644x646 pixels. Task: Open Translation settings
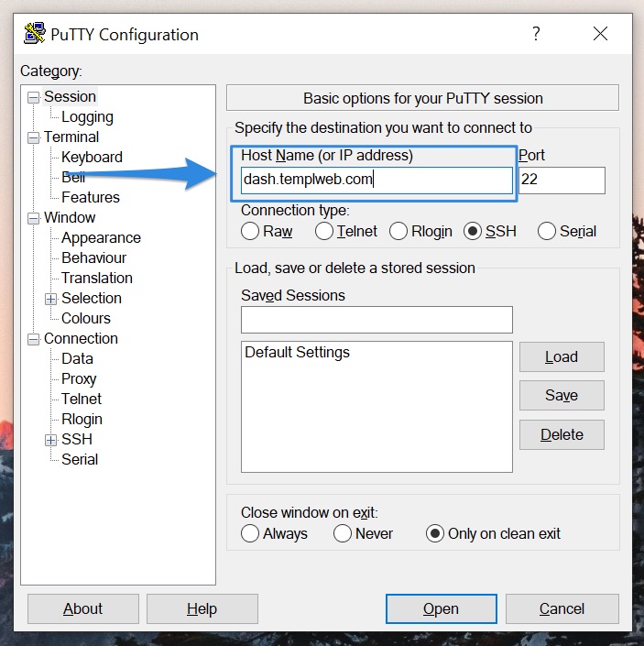click(97, 278)
